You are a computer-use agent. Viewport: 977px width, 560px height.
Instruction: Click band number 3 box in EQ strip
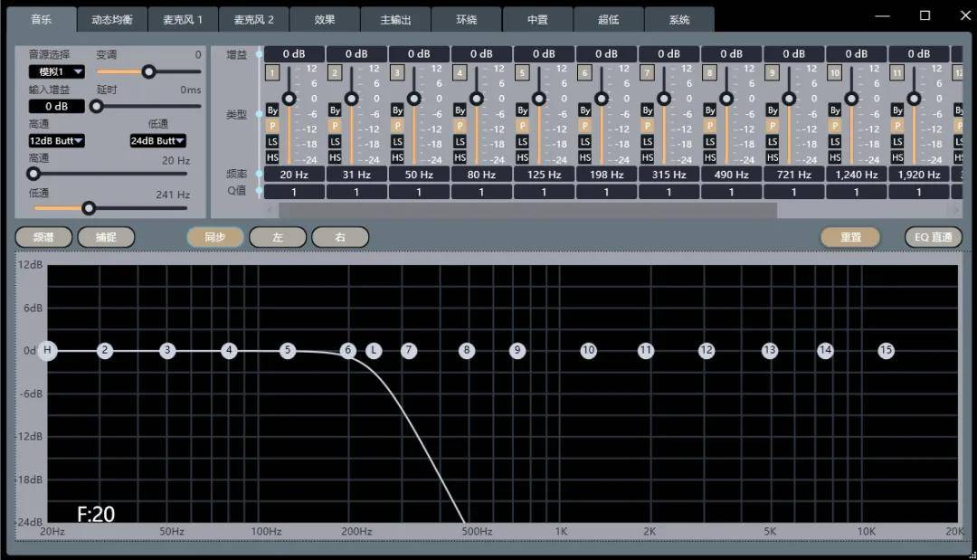pos(397,73)
